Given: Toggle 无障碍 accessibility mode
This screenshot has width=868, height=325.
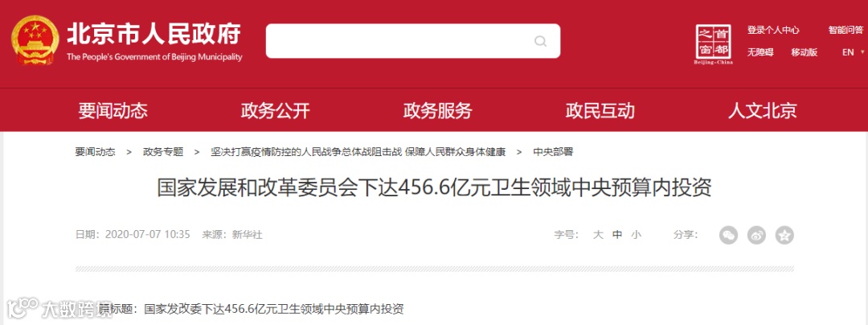Looking at the screenshot, I should pyautogui.click(x=760, y=52).
